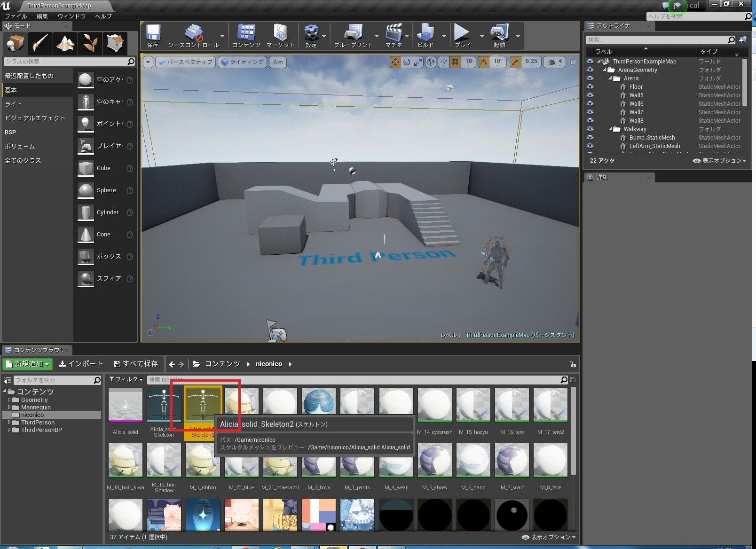This screenshot has height=549, width=756.
Task: Select the rotate gizmo tool in viewport
Action: [407, 62]
